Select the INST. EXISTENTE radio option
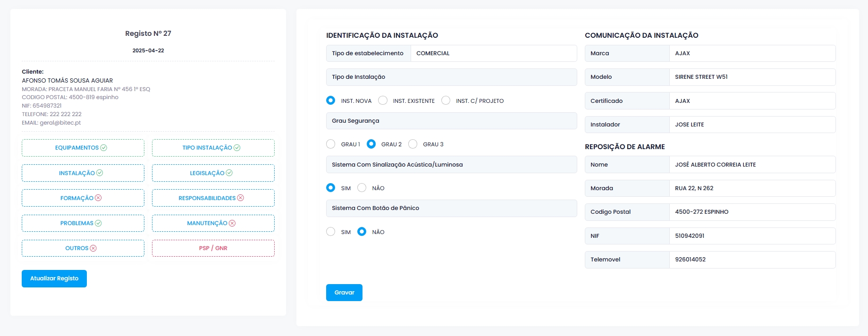 383,101
